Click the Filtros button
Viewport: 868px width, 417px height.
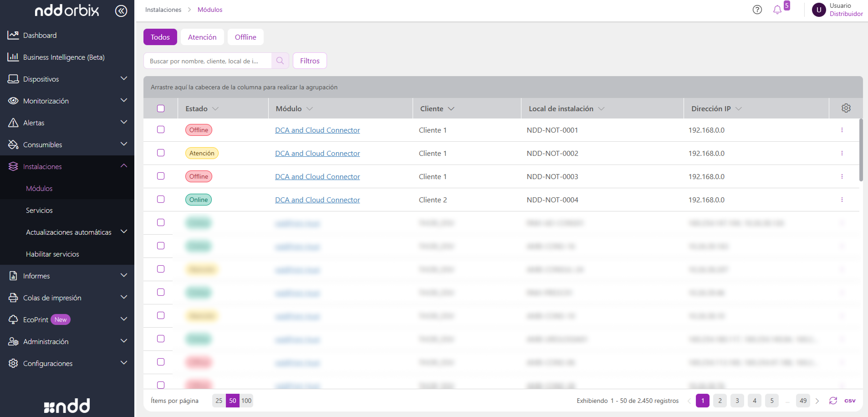309,61
